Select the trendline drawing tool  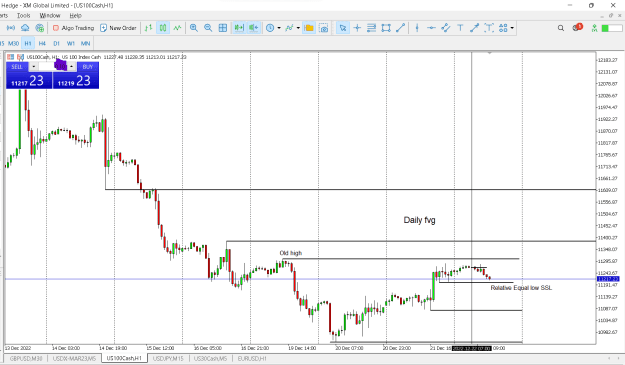401,28
